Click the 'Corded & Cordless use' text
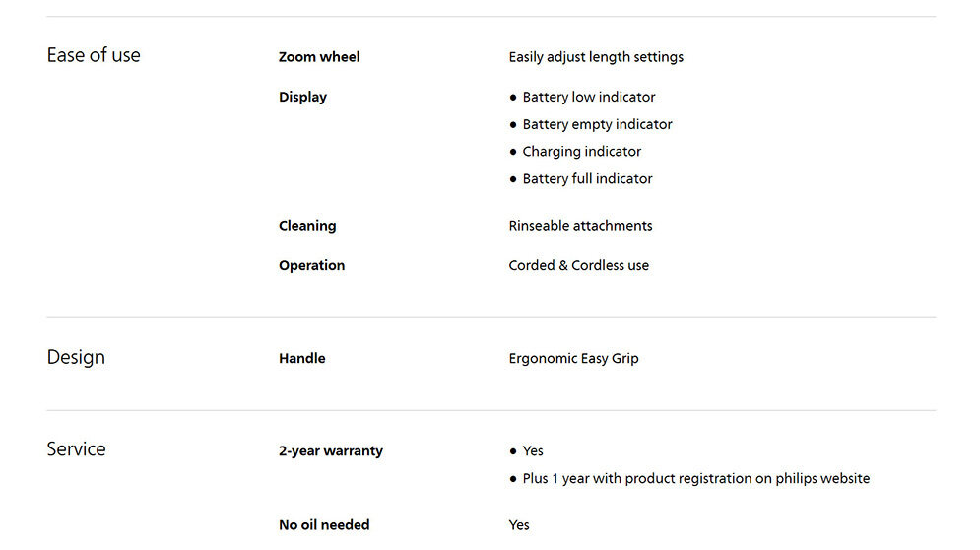Screen dimensions: 980x550 (x=578, y=265)
